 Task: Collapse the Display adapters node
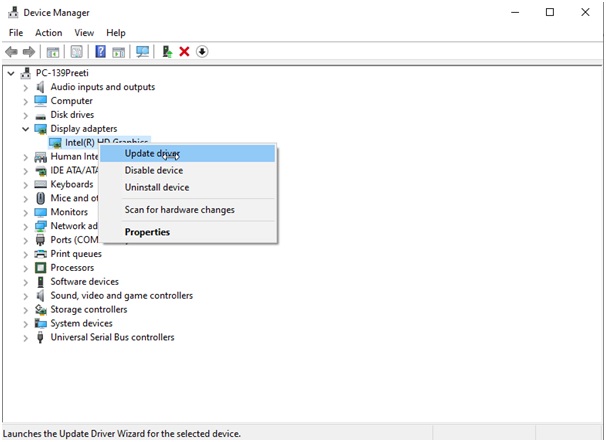click(26, 129)
